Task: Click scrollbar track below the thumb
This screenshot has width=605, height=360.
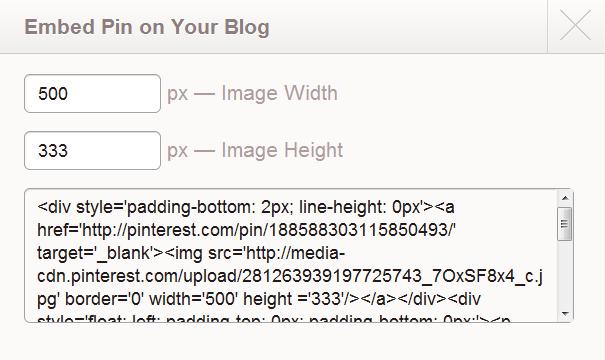Action: pos(565,274)
